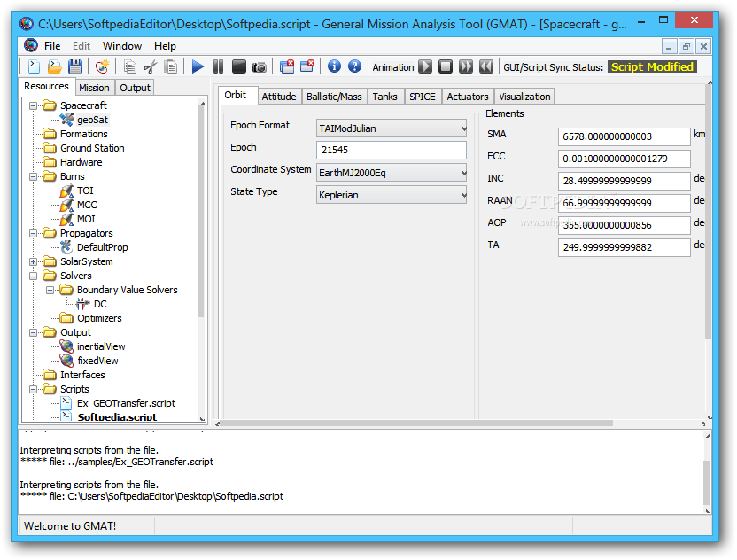Switch to the SPICE tab
The width and height of the screenshot is (737, 560).
click(x=423, y=97)
